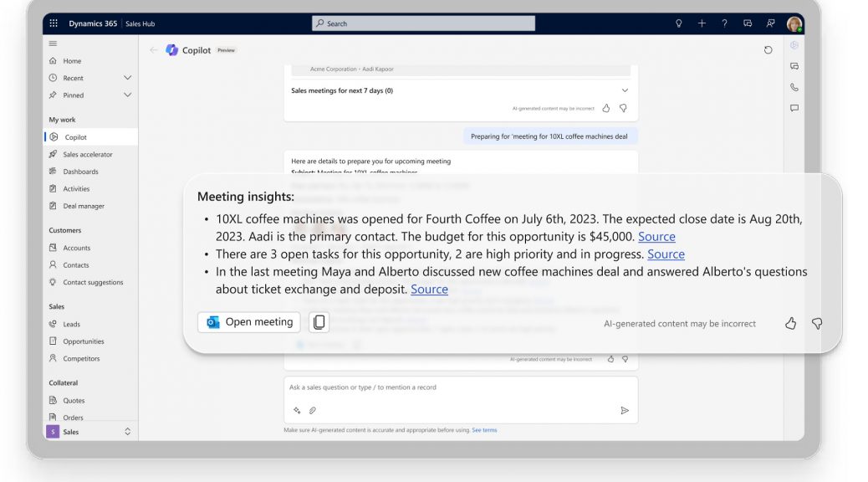Open the user profile avatar
This screenshot has height=482, width=868.
click(x=794, y=23)
